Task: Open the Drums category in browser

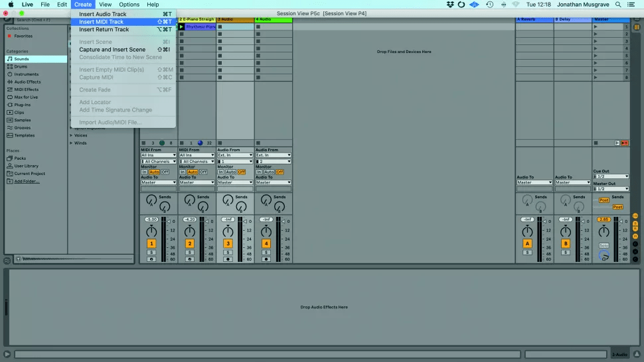Action: pyautogui.click(x=21, y=66)
